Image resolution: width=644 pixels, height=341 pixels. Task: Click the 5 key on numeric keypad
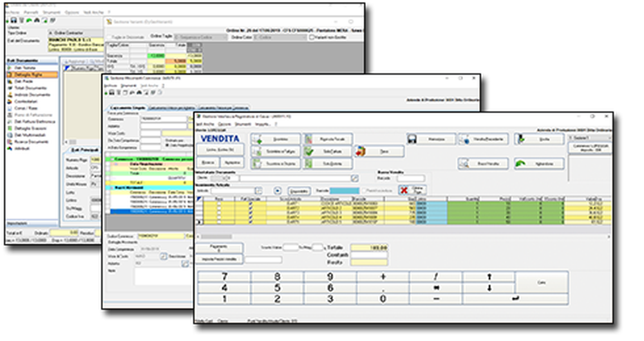click(277, 287)
